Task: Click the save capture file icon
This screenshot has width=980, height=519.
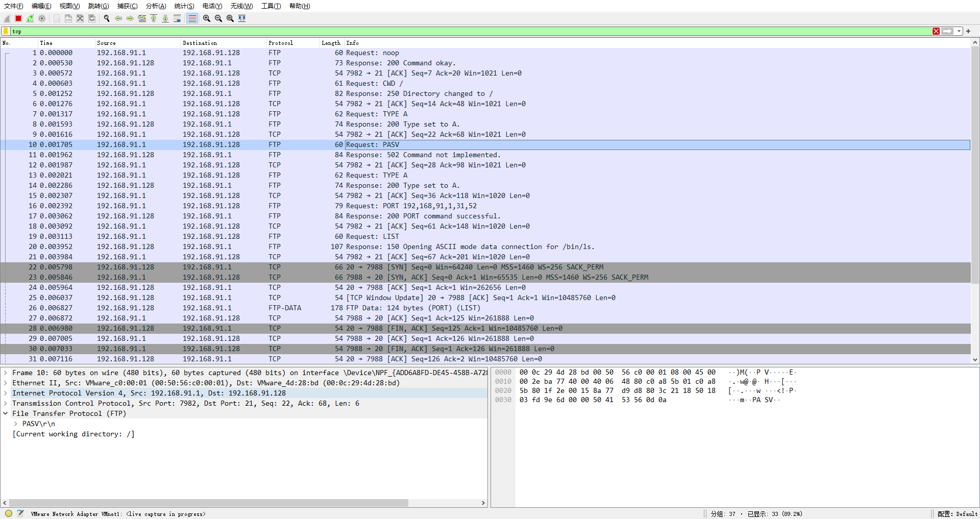Action: point(68,18)
